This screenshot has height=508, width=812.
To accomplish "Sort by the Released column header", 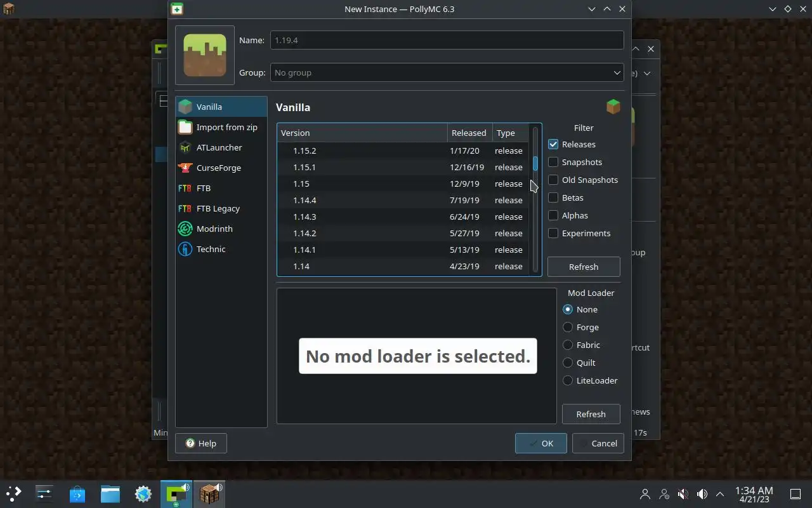I will 469,133.
